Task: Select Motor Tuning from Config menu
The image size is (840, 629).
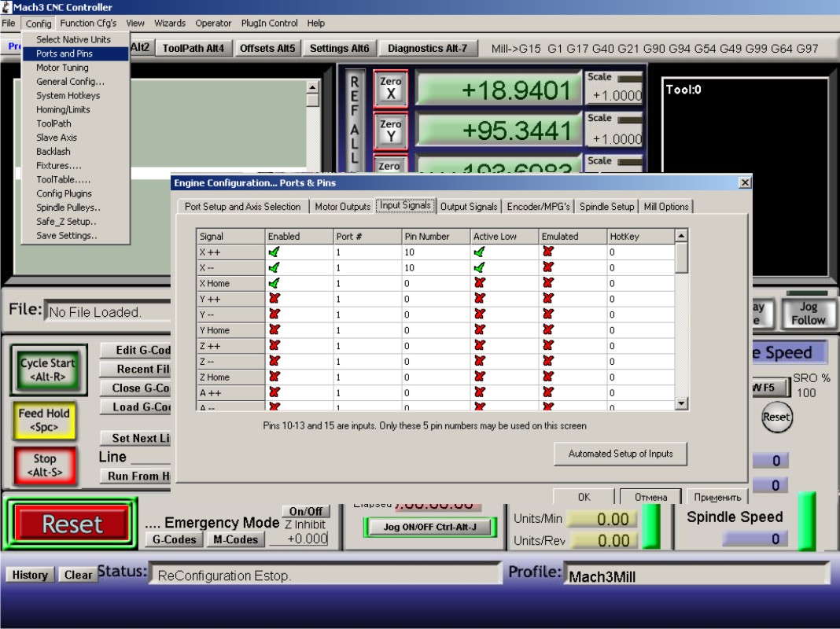Action: [x=62, y=68]
